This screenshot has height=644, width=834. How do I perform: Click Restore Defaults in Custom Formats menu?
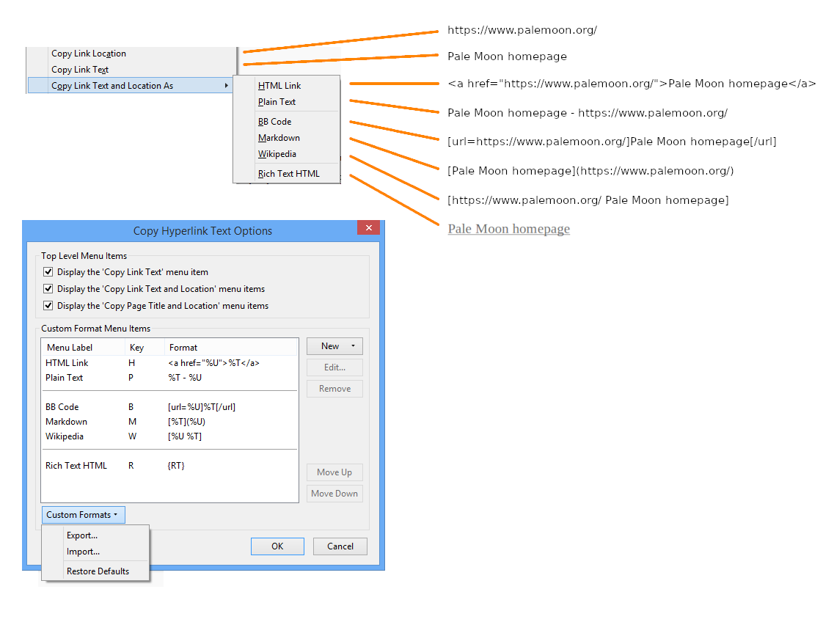[x=98, y=571]
